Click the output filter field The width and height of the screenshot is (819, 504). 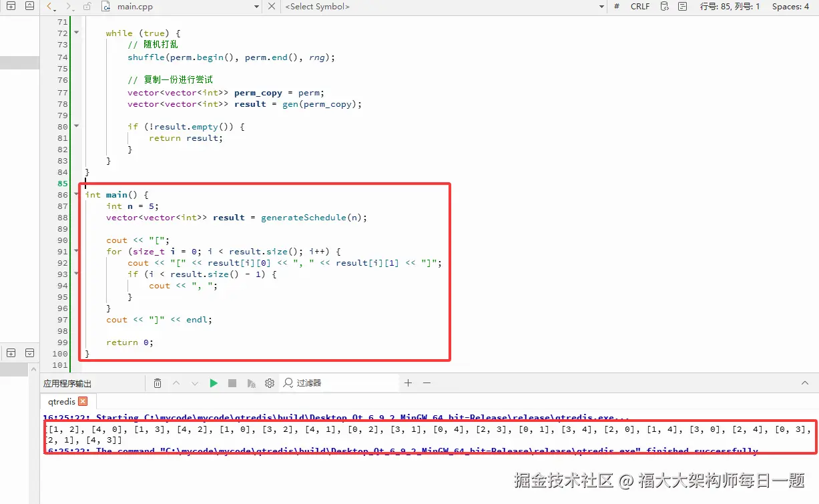pos(340,383)
